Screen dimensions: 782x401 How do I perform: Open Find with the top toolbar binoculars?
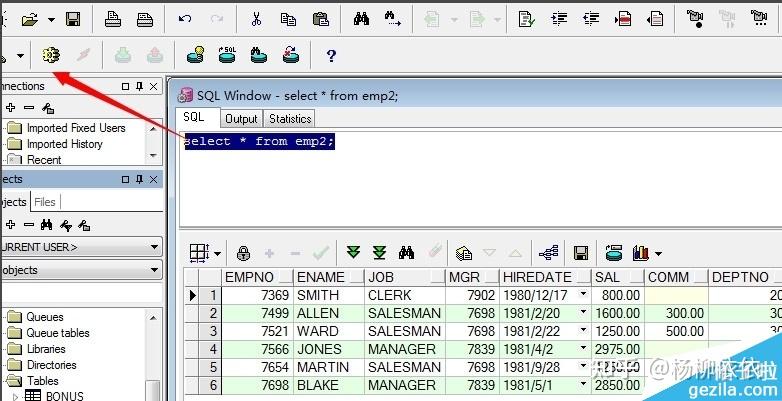point(361,19)
